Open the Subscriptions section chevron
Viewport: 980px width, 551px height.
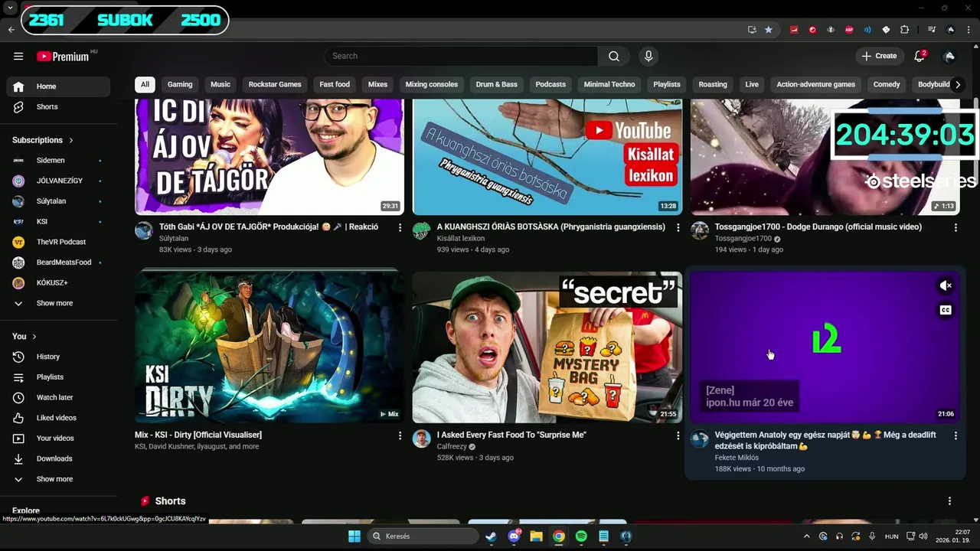coord(71,140)
